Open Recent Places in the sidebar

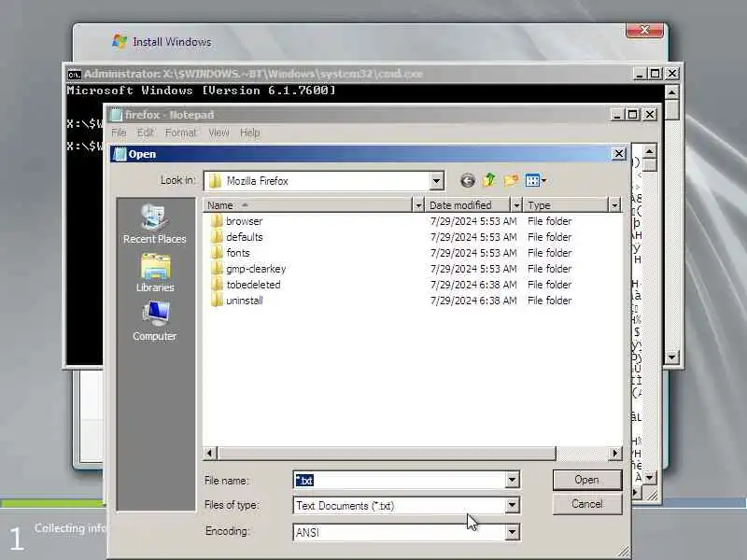154,224
